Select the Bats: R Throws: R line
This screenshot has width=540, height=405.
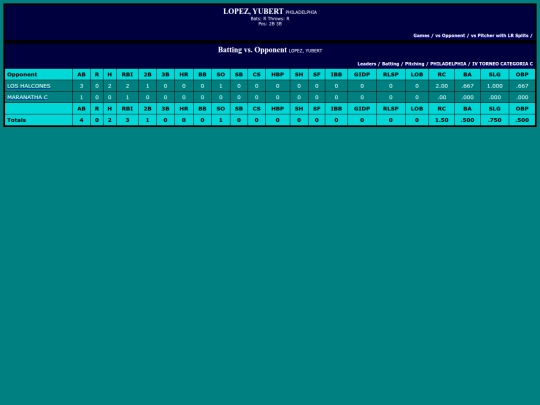(270, 19)
